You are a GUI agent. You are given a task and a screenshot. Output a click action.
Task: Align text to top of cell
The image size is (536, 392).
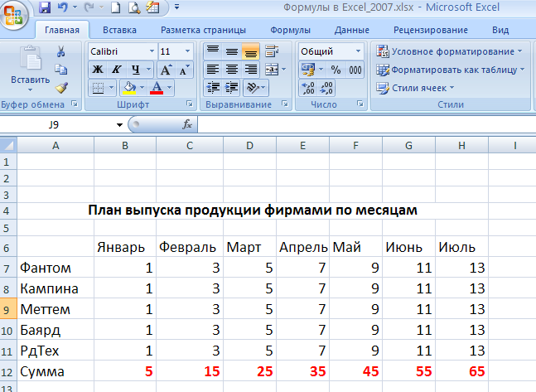[x=213, y=51]
